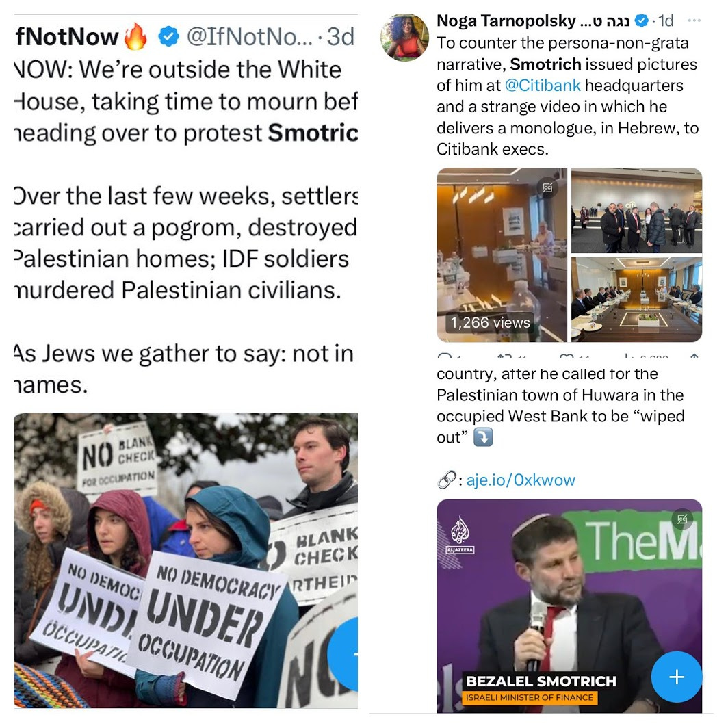Click Noga Tarnopolsky's profile avatar

point(404,38)
